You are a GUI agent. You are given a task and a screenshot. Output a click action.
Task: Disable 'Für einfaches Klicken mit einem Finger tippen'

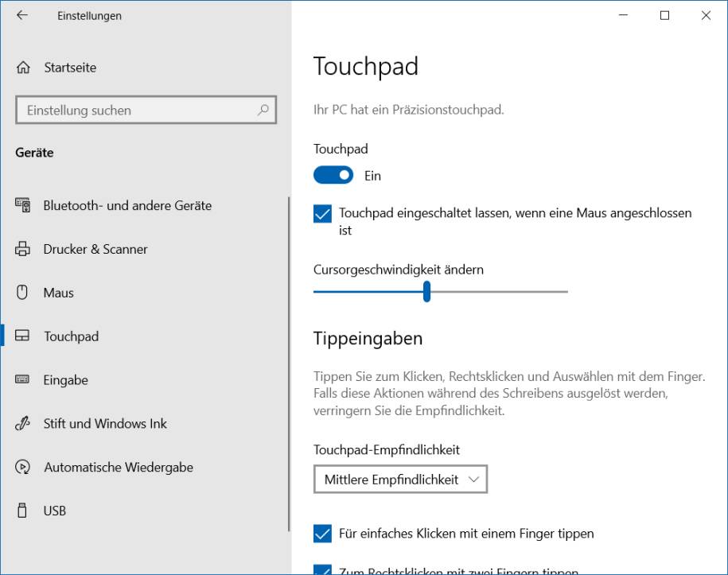(322, 534)
